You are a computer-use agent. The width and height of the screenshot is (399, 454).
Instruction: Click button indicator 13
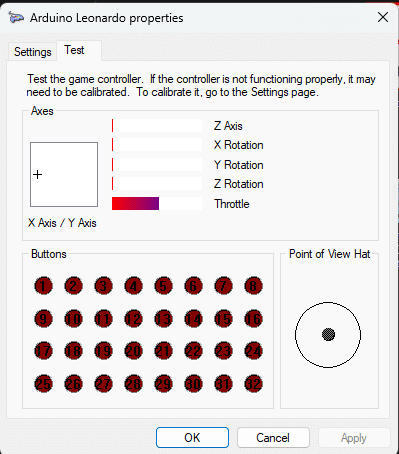click(163, 319)
